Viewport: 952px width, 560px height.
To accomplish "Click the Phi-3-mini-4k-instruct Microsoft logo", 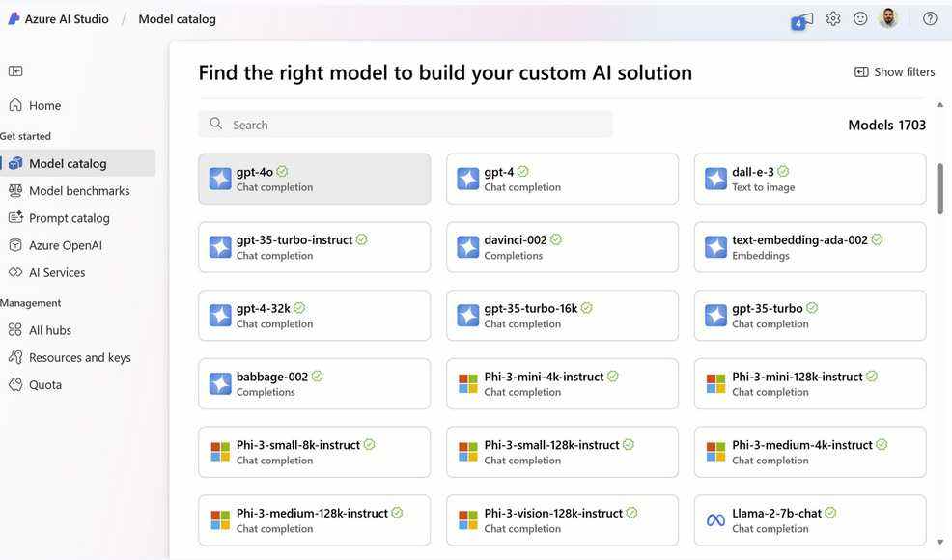I will tap(468, 384).
